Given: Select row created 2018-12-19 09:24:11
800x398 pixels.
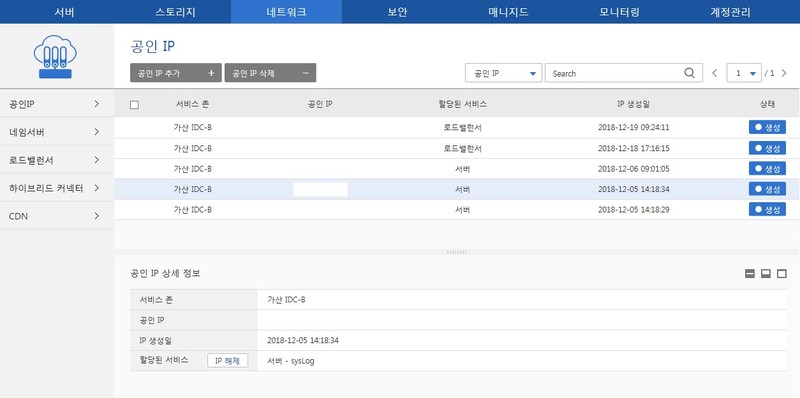Looking at the screenshot, I should click(x=457, y=128).
